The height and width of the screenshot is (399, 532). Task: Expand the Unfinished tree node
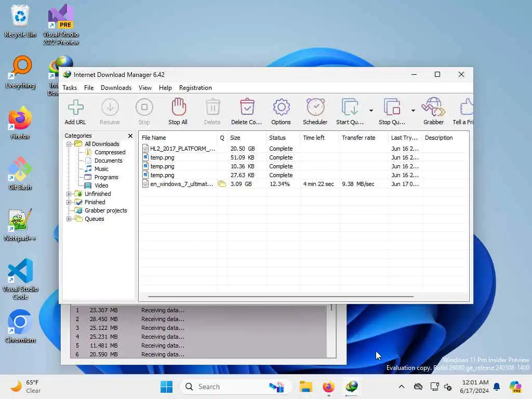point(69,194)
